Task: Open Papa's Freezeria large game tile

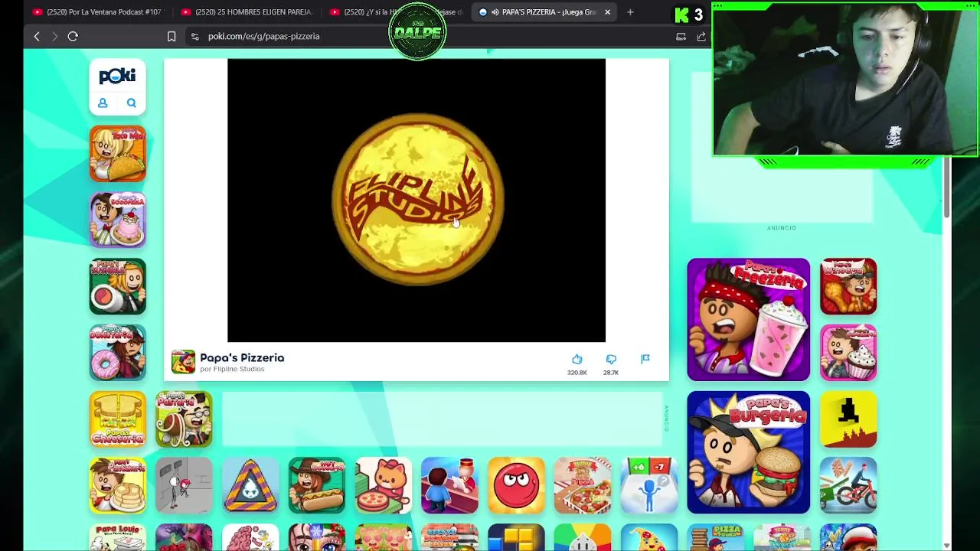Action: pos(748,320)
